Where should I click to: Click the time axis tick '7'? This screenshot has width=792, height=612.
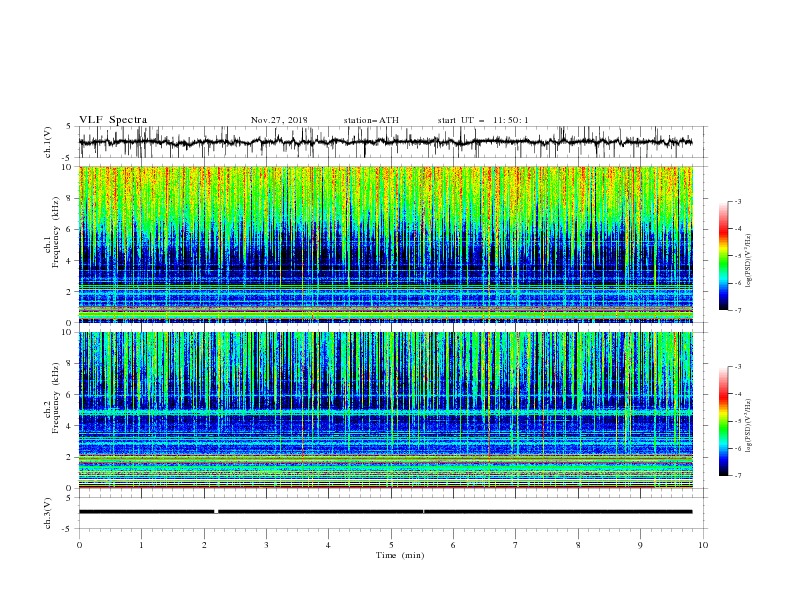click(516, 545)
